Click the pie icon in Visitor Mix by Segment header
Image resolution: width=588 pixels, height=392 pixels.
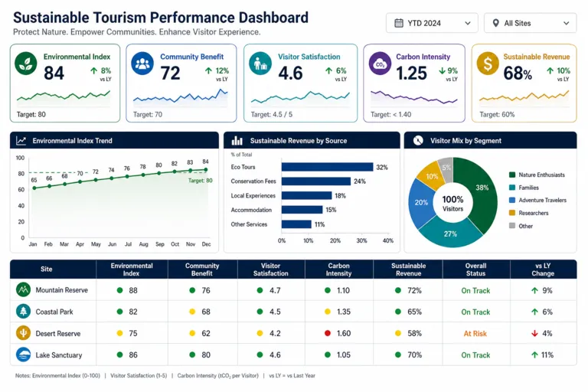[418, 140]
